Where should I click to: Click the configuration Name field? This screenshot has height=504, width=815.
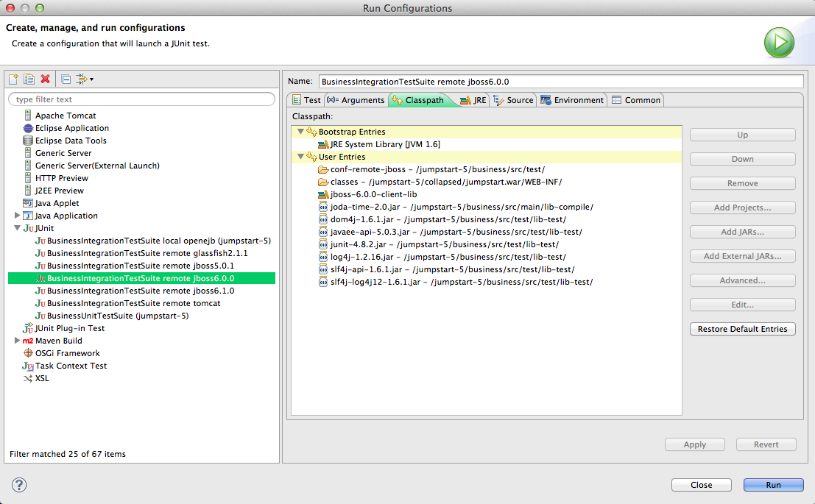pos(561,82)
